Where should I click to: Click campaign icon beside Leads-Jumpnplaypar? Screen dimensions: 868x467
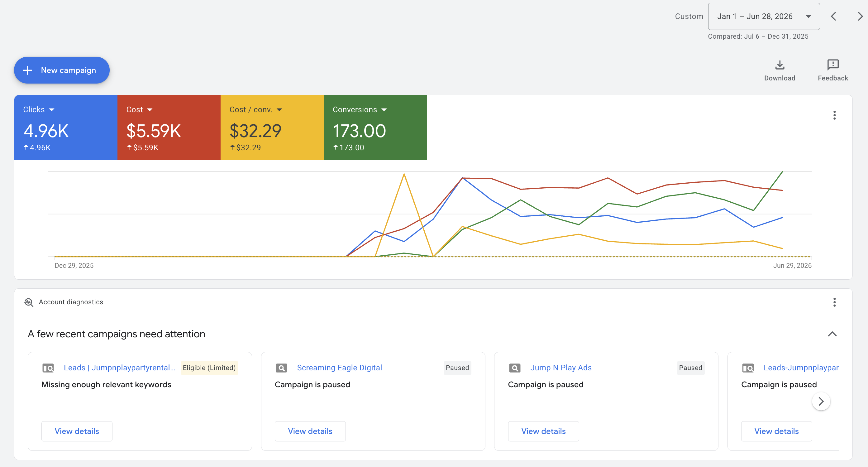[748, 368]
